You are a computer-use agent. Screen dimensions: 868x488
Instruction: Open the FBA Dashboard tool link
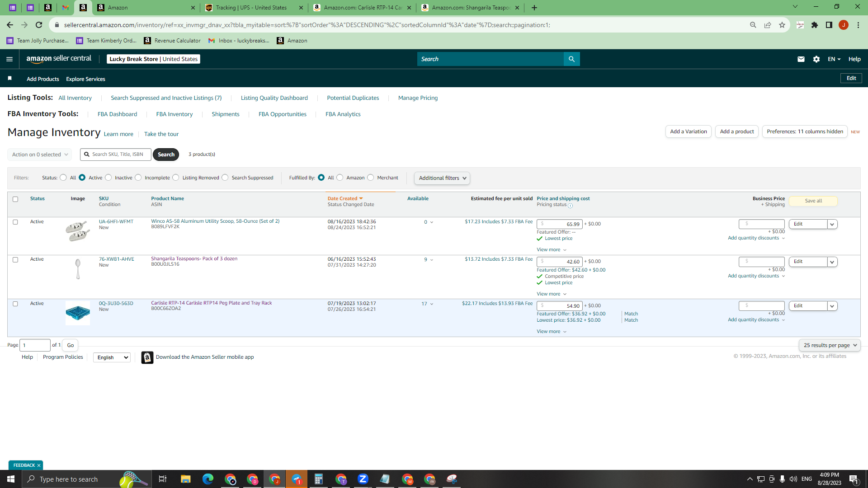(117, 114)
